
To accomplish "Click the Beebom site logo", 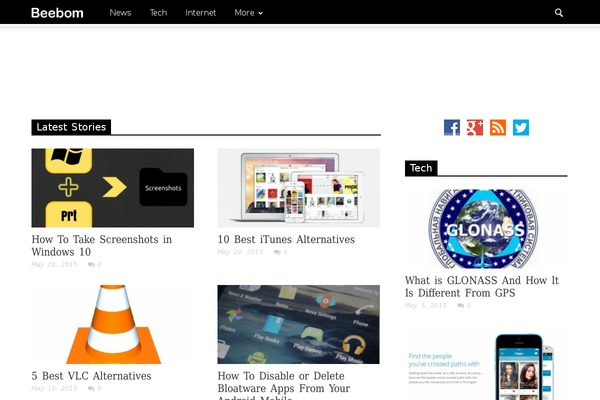I will pos(57,13).
